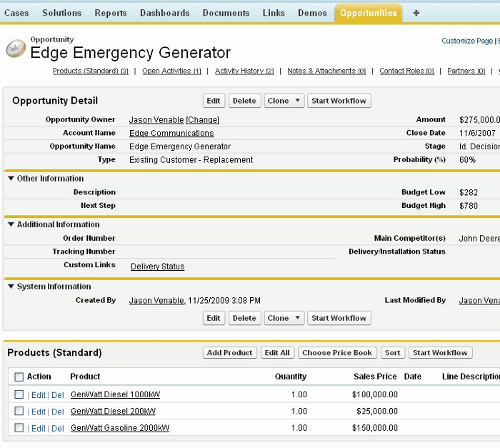The image size is (500, 448).
Task: Click the $150,000.00 sales price cell
Action: tap(375, 428)
